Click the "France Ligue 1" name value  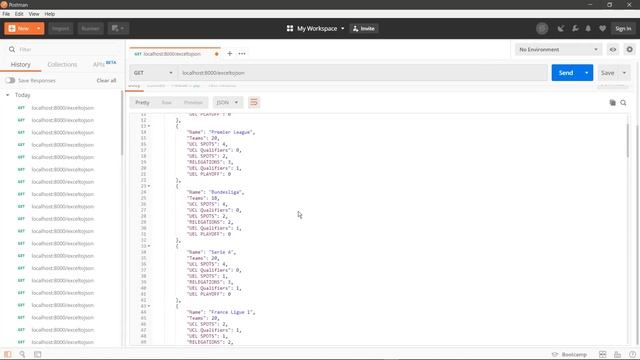(231, 312)
